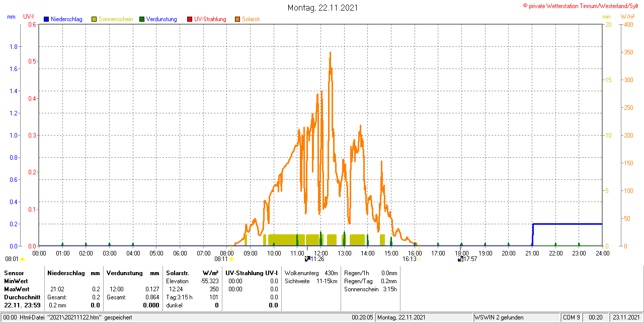Click the W/m² axis unit label top right

[627, 17]
